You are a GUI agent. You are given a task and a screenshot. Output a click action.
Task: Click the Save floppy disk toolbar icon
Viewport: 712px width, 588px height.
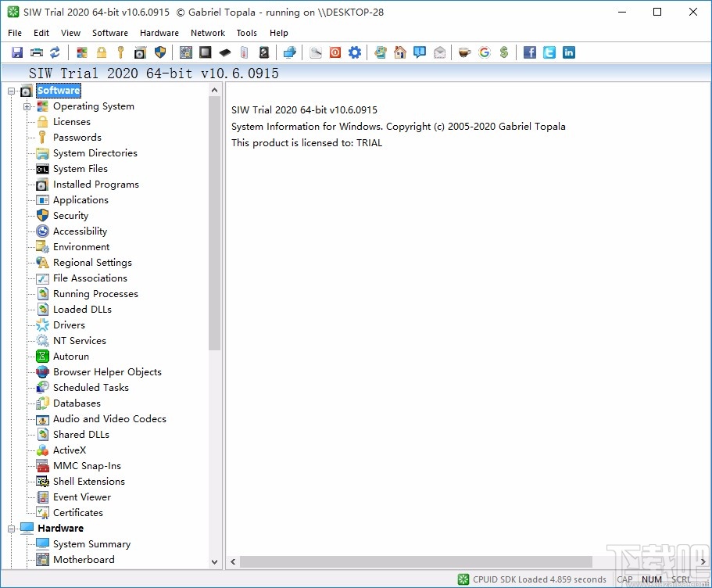17,52
